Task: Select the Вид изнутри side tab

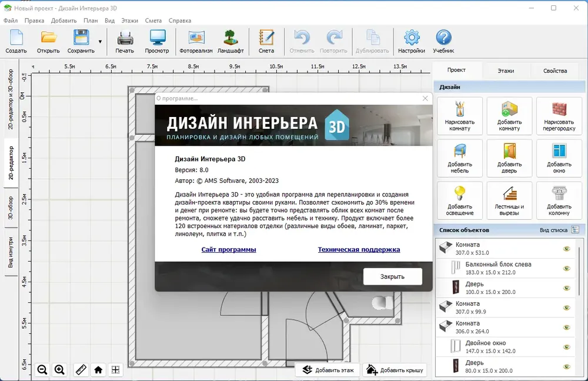Action: click(11, 252)
